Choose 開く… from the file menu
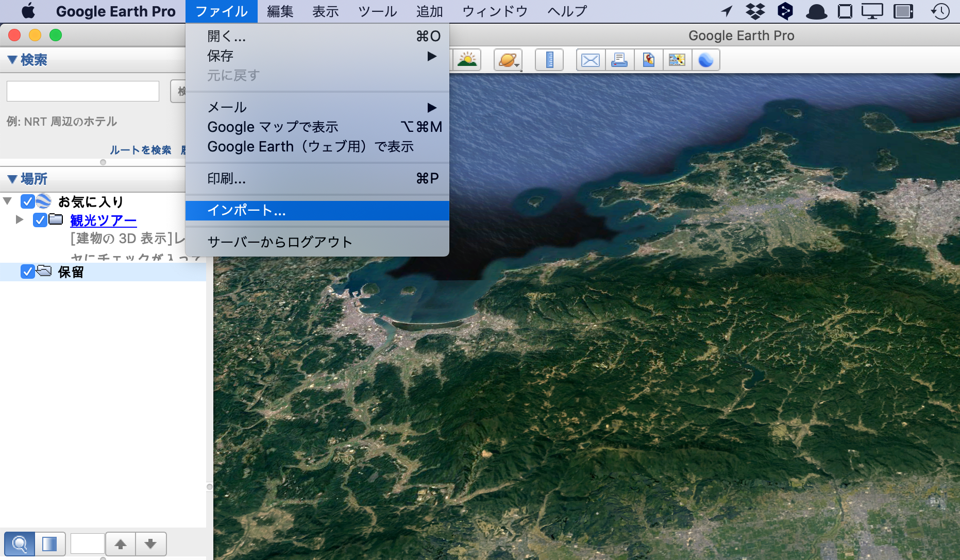 pyautogui.click(x=317, y=36)
